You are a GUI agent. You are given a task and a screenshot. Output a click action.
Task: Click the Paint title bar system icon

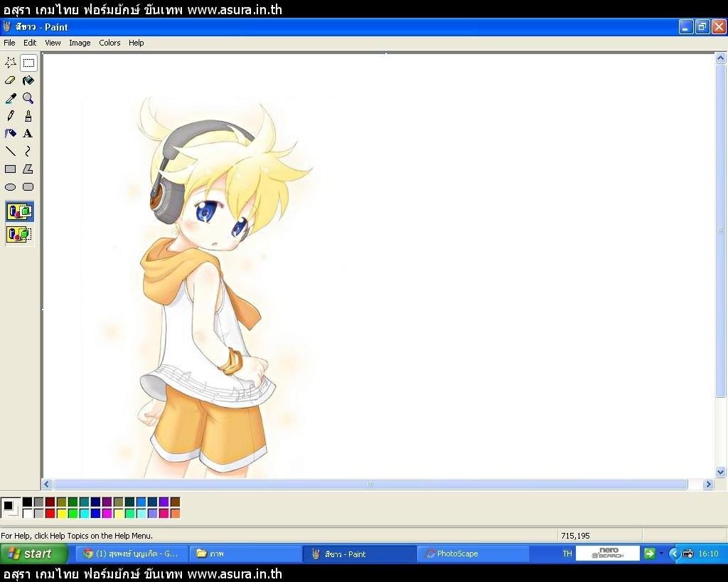[x=7, y=27]
